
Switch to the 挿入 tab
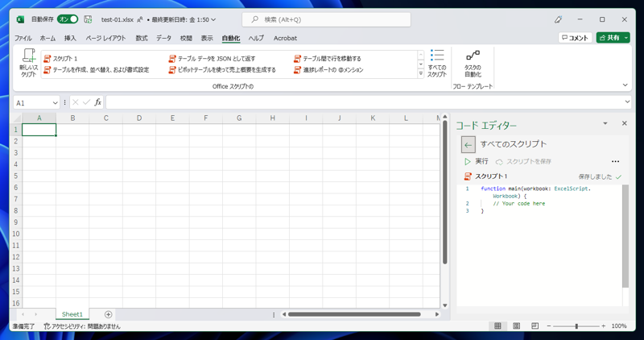click(70, 38)
